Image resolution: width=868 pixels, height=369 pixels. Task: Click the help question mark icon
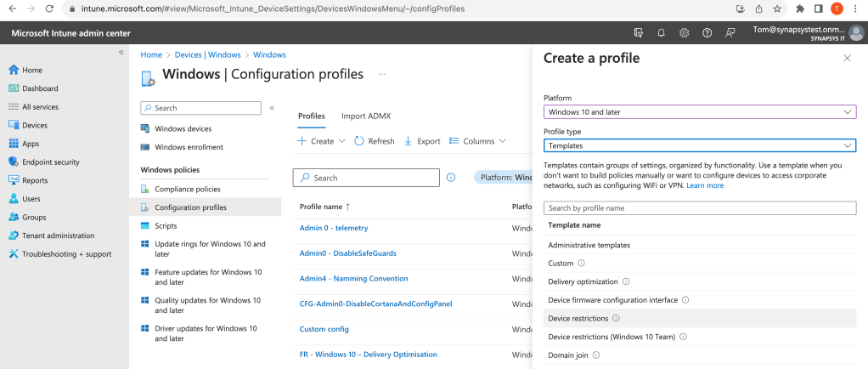(x=707, y=33)
